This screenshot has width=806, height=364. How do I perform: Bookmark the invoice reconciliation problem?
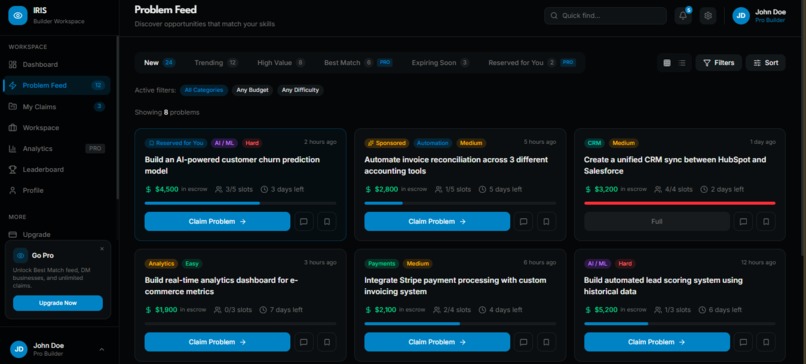pyautogui.click(x=546, y=222)
